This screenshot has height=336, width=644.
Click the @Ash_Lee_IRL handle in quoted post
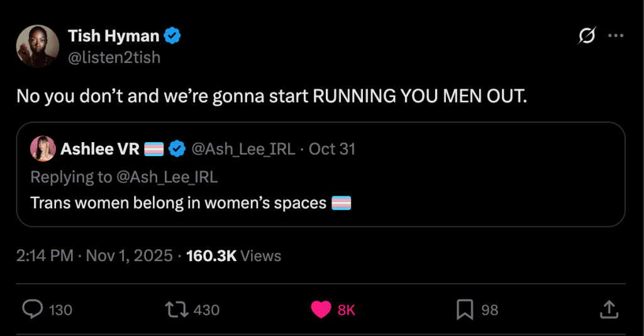243,149
